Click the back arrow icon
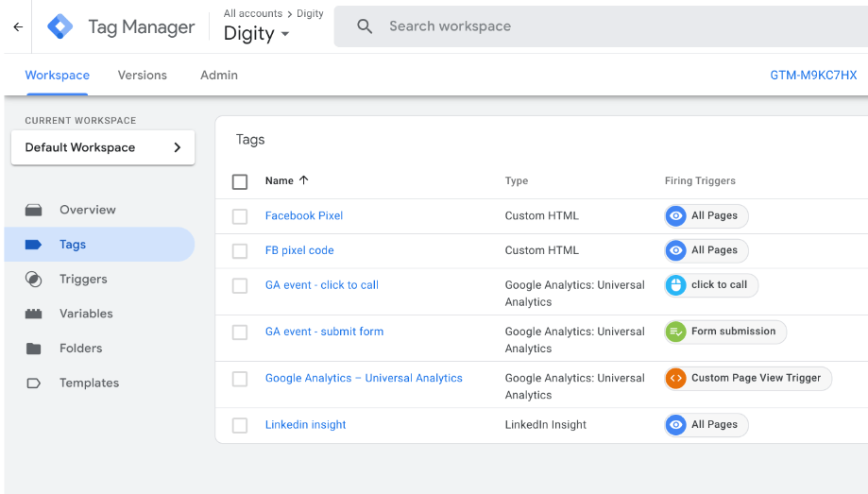The image size is (868, 494). click(x=18, y=26)
